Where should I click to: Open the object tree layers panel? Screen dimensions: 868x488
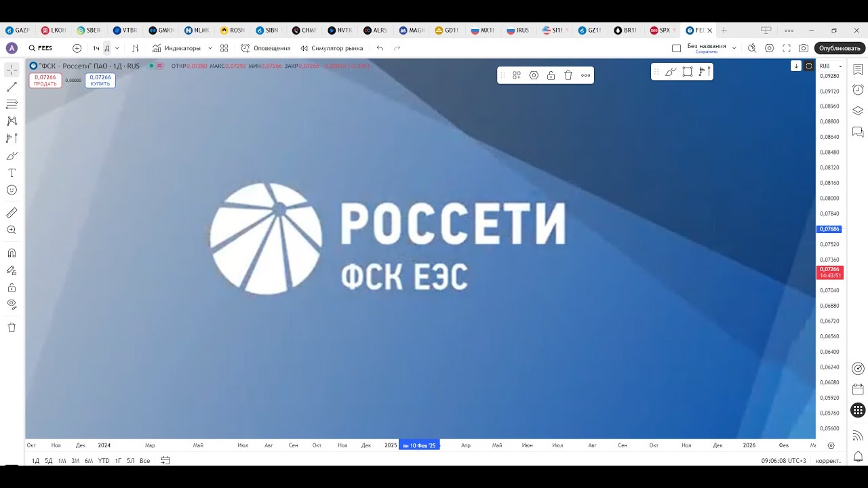(x=858, y=111)
